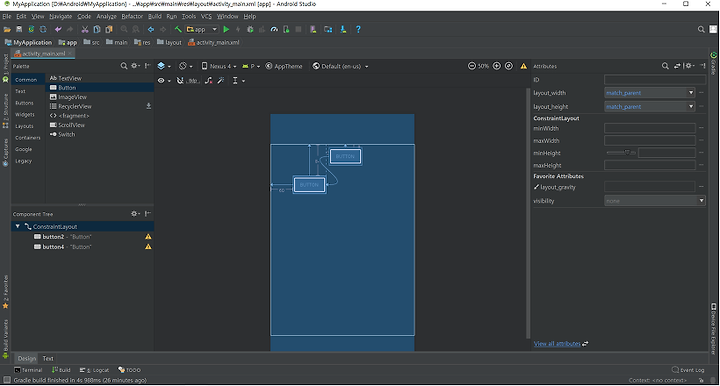Viewport: 720px width, 386px height.
Task: Click the blue Help question mark icon
Action: coord(358,29)
